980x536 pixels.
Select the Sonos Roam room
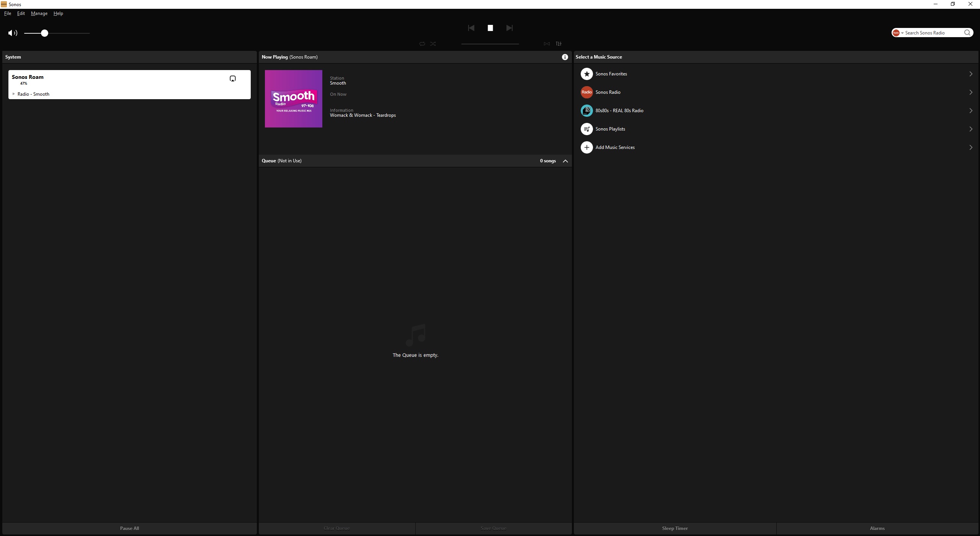[x=129, y=85]
